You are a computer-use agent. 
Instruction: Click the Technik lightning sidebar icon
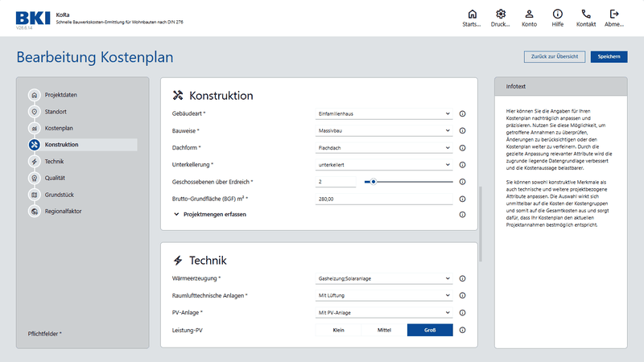35,162
